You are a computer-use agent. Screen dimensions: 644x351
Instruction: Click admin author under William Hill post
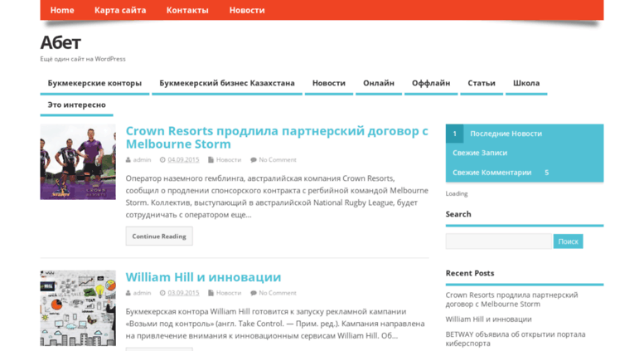point(142,293)
